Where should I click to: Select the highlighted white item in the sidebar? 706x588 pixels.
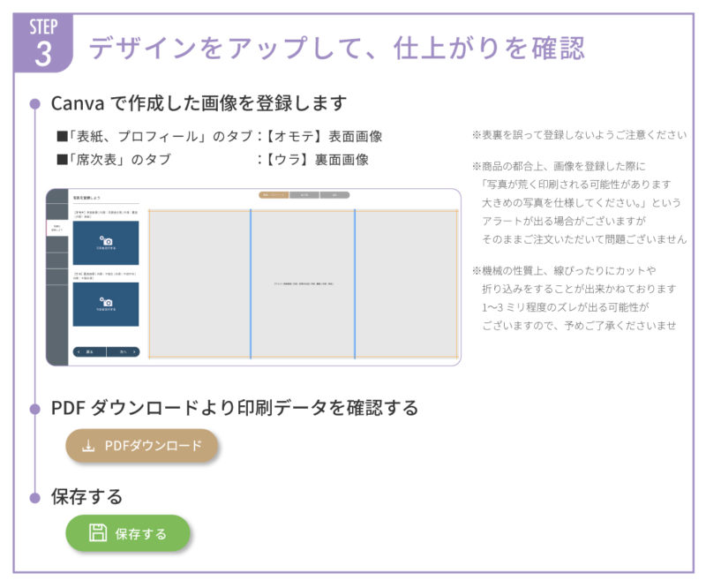[x=56, y=229]
